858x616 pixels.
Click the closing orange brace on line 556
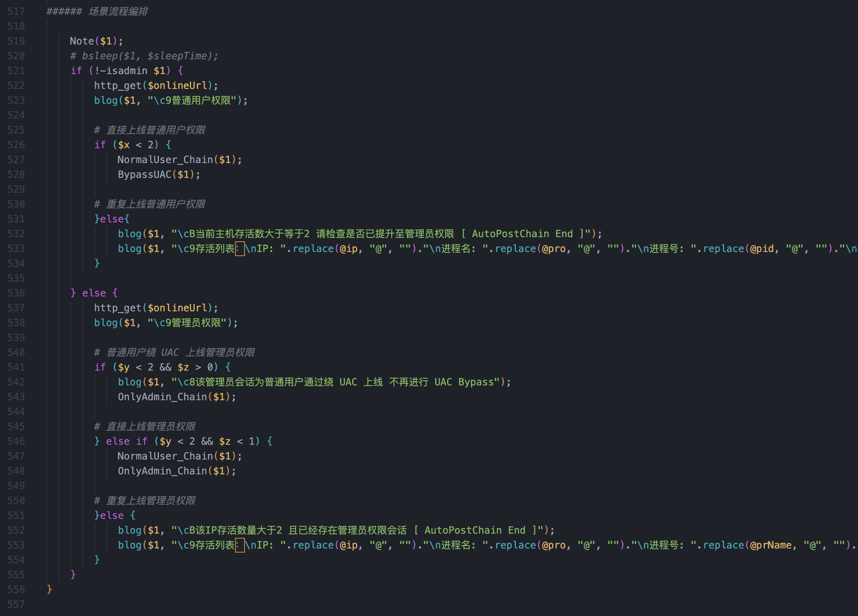[x=49, y=590]
